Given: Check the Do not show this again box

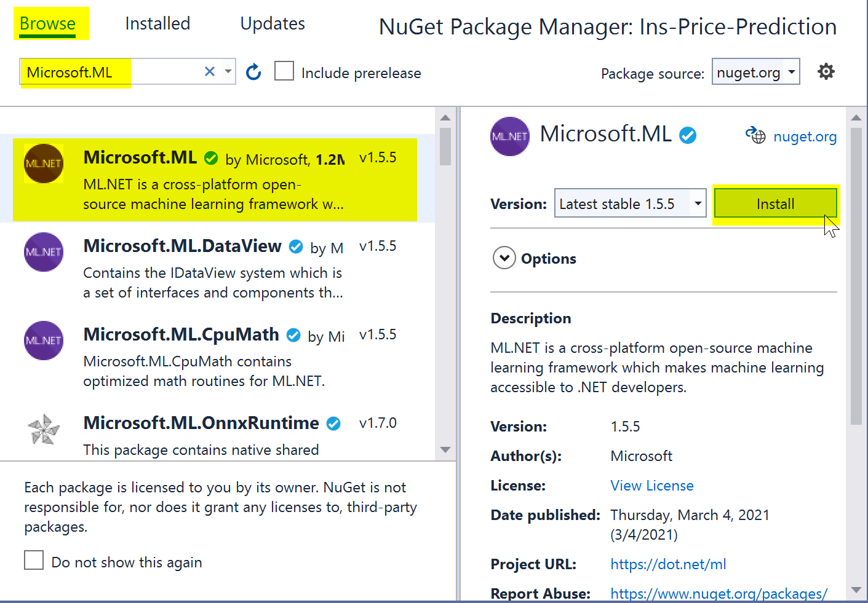Looking at the screenshot, I should pos(34,560).
